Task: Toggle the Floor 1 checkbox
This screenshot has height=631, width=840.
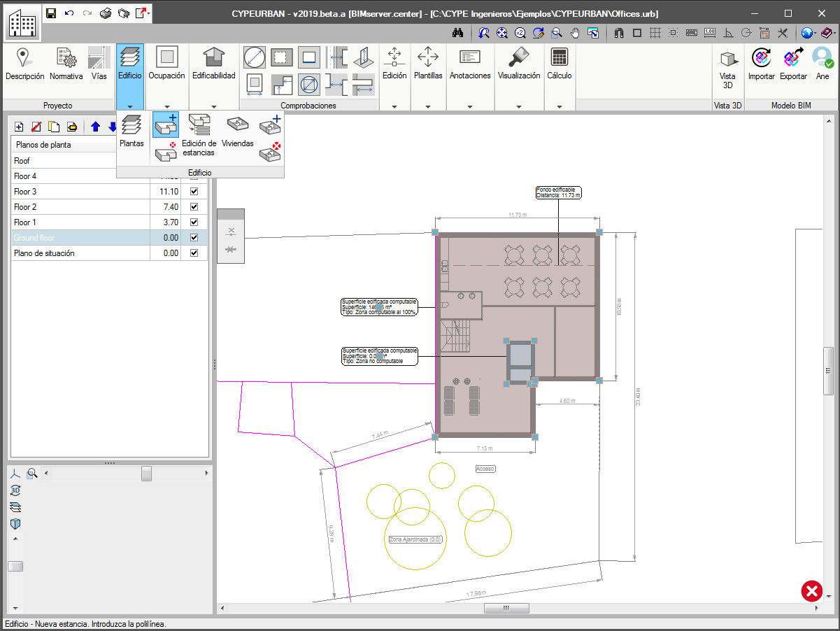Action: (194, 222)
